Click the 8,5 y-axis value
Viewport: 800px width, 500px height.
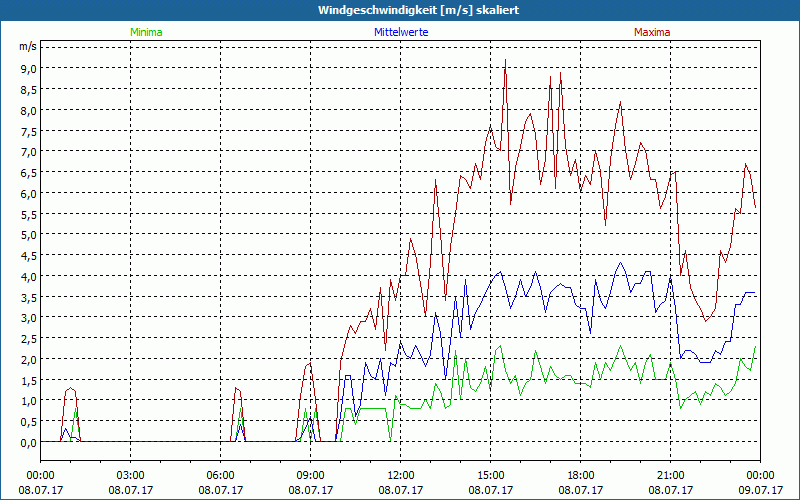pos(29,89)
